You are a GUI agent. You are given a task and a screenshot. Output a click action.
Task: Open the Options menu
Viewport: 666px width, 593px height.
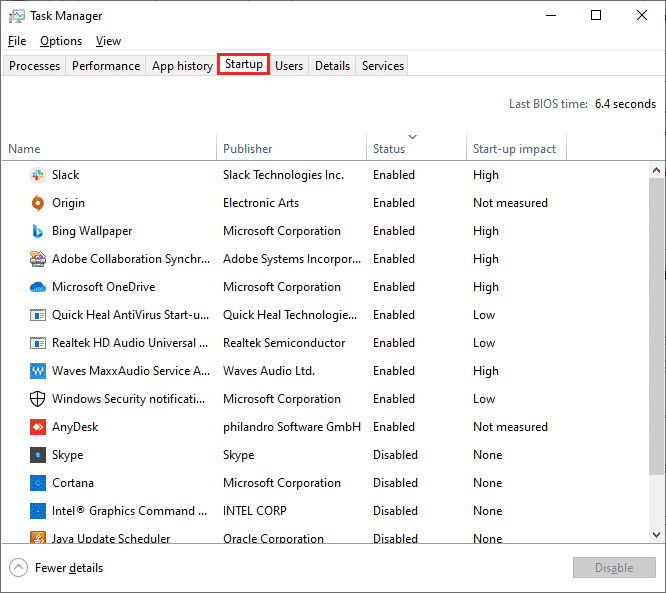tap(61, 41)
